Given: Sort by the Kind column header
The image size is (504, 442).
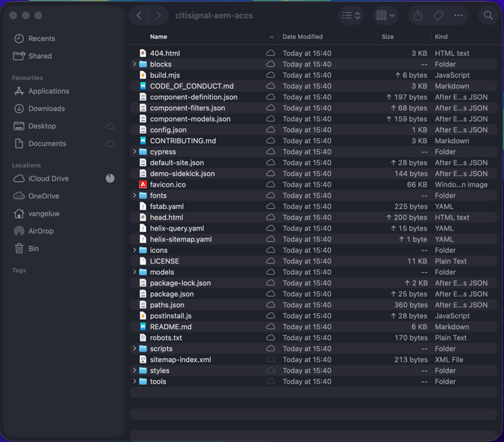Looking at the screenshot, I should tap(441, 37).
